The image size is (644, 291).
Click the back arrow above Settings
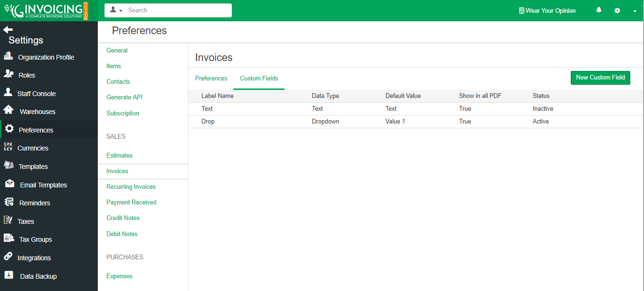coord(8,29)
